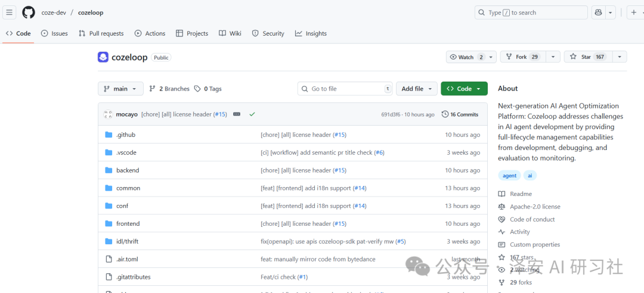
Task: Open the .air.toml file
Action: tap(128, 259)
